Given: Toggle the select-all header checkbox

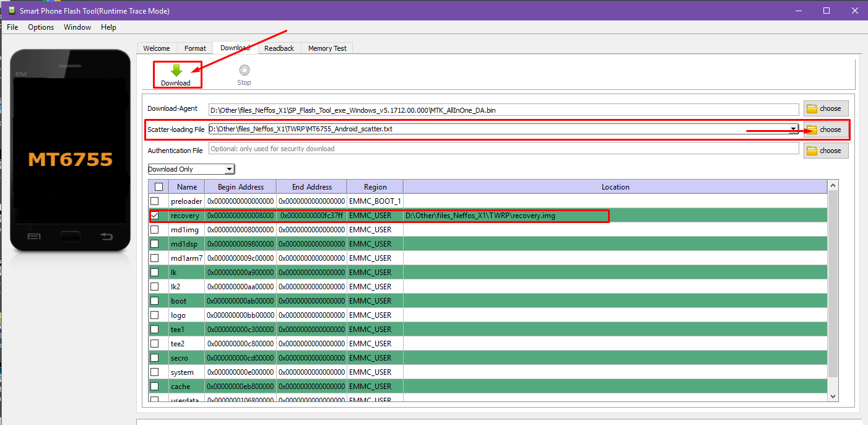Looking at the screenshot, I should [x=158, y=187].
